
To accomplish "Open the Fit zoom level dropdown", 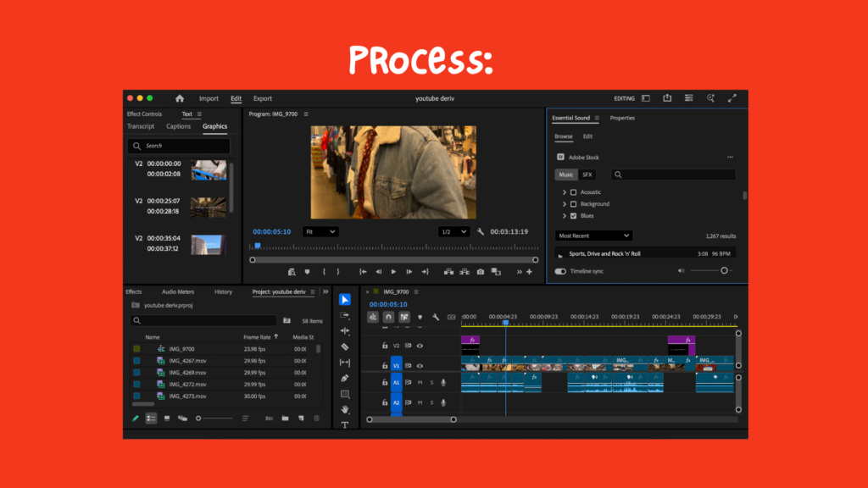I will coord(320,231).
